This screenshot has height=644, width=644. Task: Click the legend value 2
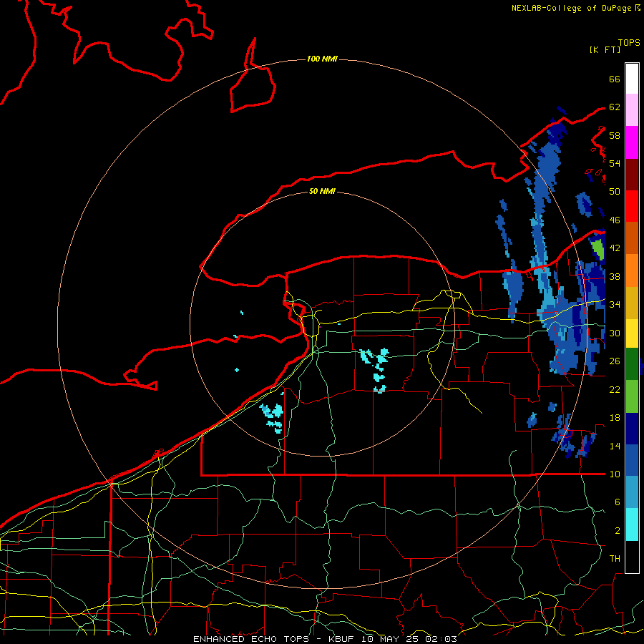click(x=617, y=530)
